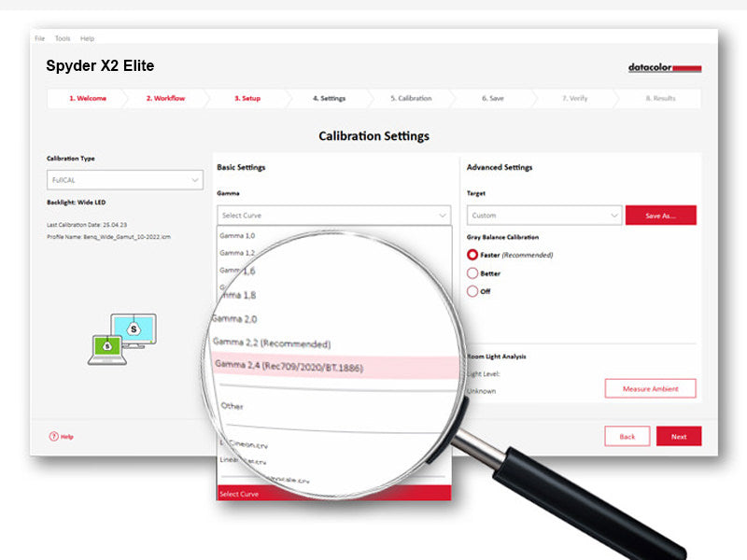The image size is (747, 560).
Task: Open the Tools menu
Action: coord(63,38)
